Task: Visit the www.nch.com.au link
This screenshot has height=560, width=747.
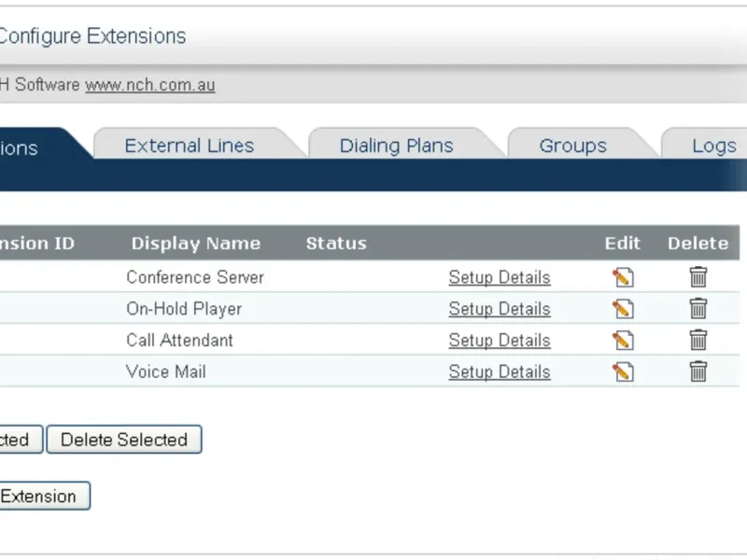Action: (149, 85)
